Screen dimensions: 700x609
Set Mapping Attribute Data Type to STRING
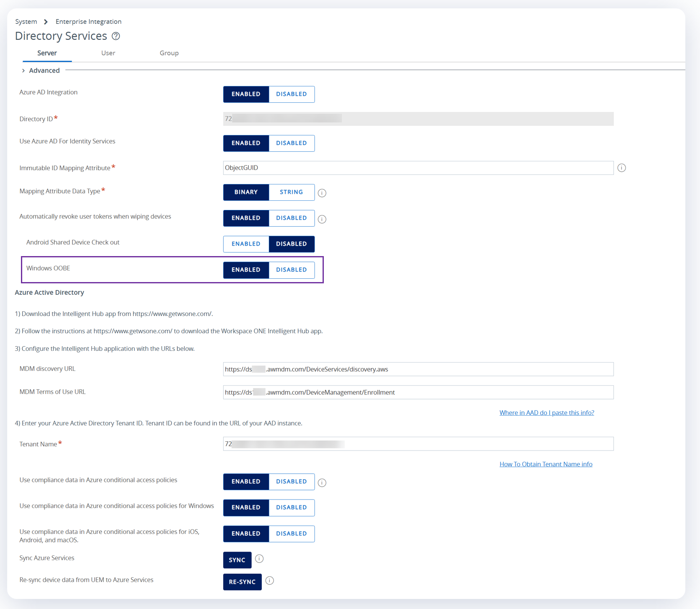click(291, 192)
